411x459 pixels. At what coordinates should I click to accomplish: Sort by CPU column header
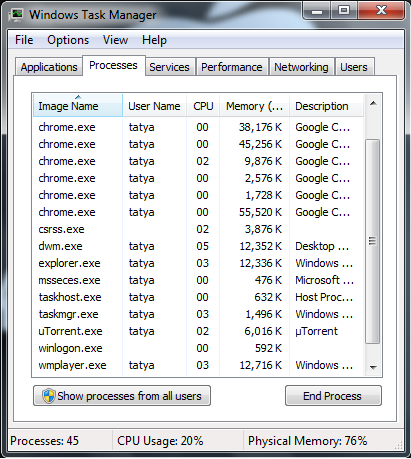203,106
